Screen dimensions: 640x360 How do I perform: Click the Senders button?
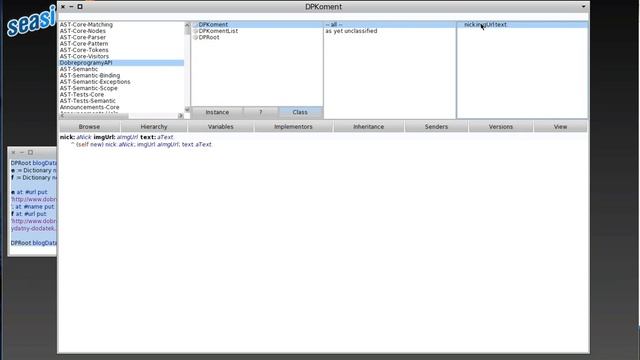436,127
